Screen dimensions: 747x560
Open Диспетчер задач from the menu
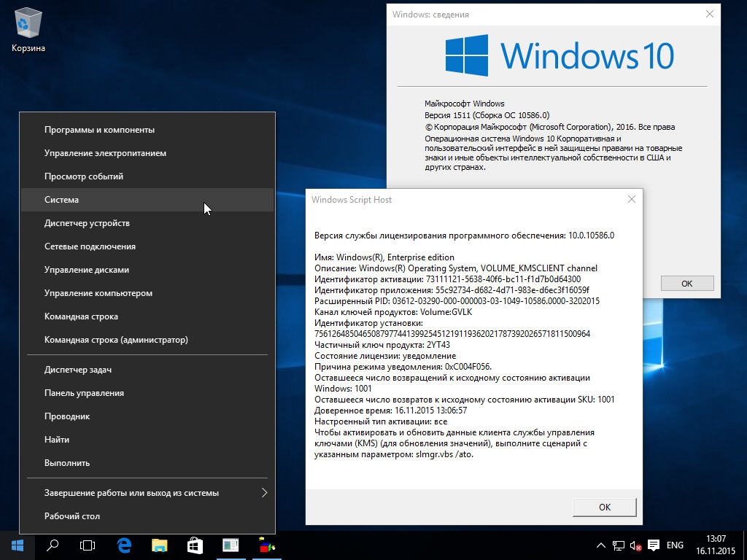(x=147, y=370)
